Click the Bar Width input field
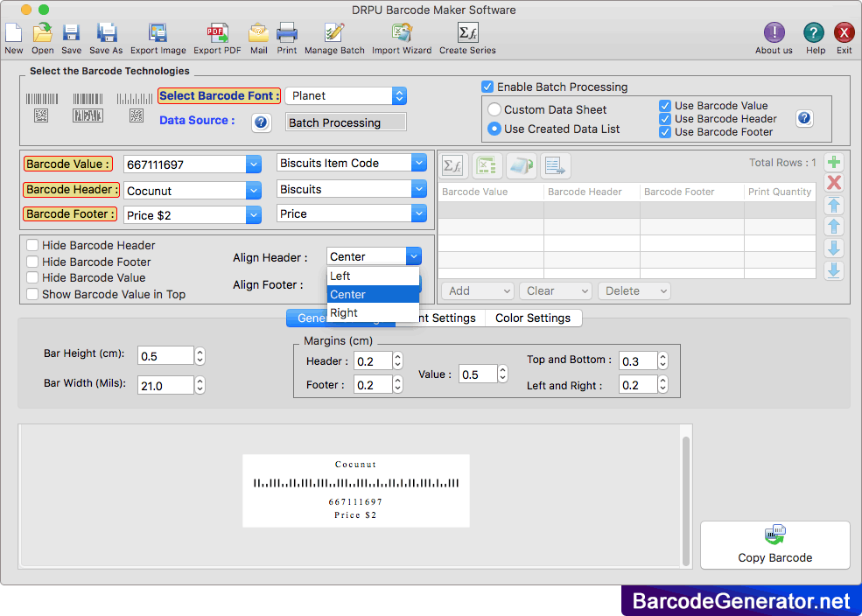 pos(165,385)
